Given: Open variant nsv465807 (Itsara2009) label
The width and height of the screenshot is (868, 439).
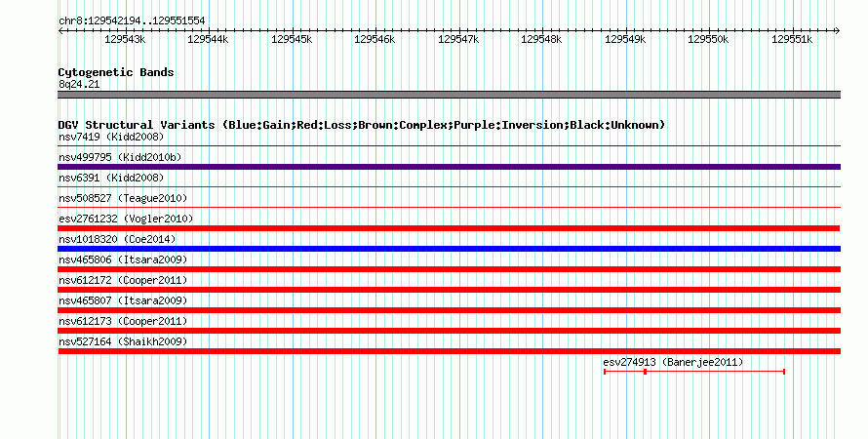Looking at the screenshot, I should tap(123, 300).
